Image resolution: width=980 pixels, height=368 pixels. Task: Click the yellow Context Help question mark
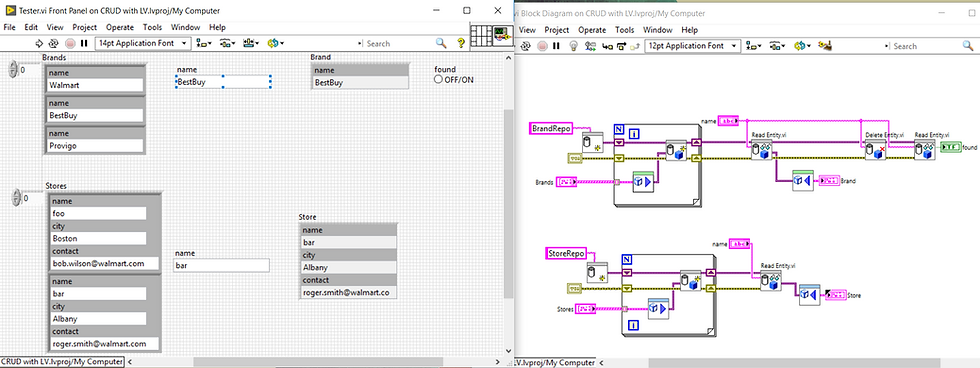(461, 42)
